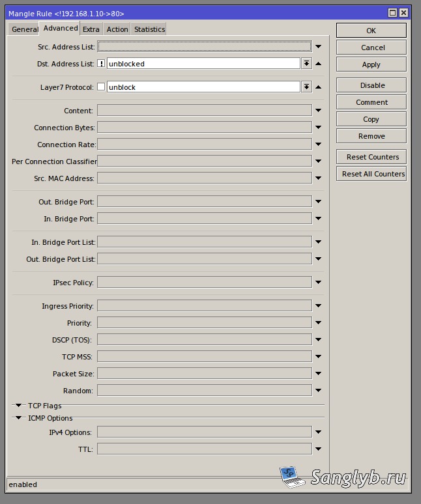Expand the Per Connection Classifier field

pos(319,161)
